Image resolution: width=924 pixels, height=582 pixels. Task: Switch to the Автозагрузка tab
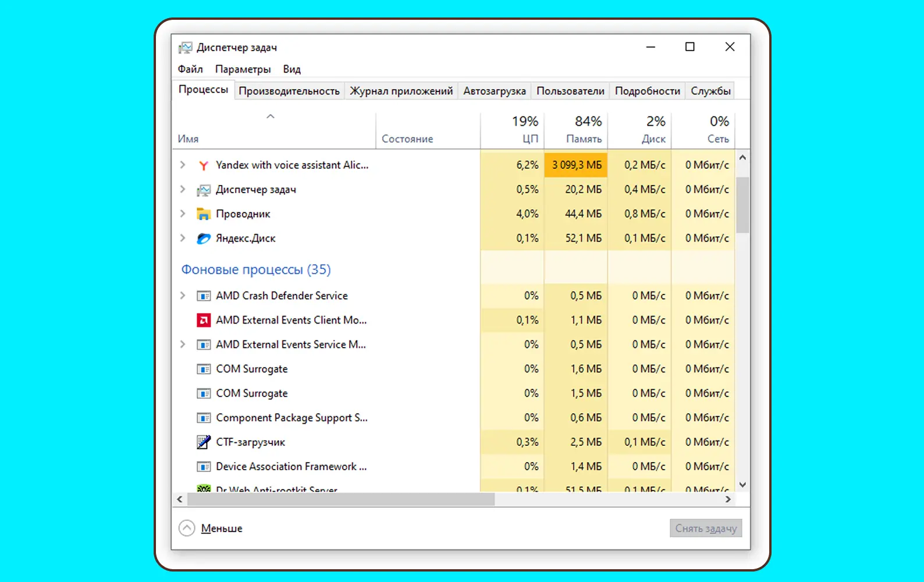click(494, 91)
